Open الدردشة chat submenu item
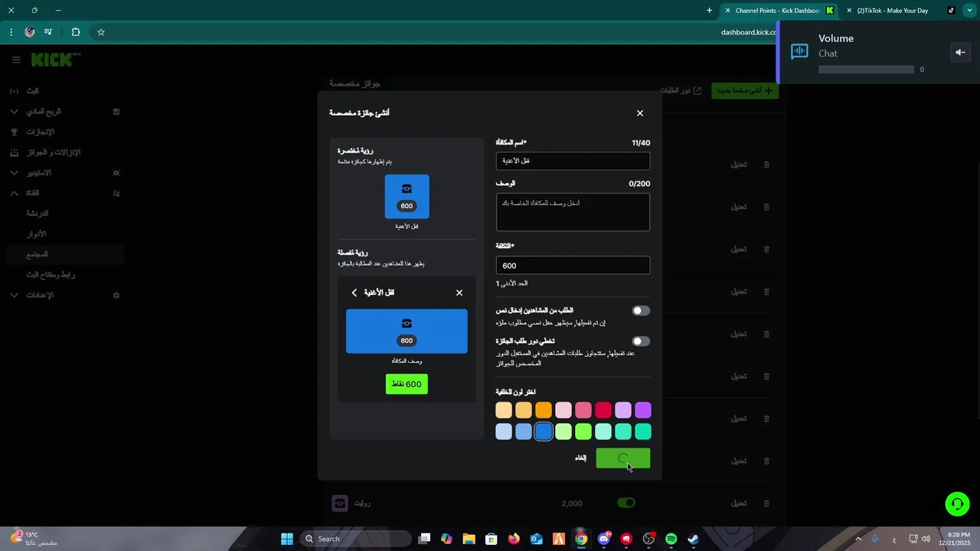The height and width of the screenshot is (551, 980). click(x=38, y=214)
